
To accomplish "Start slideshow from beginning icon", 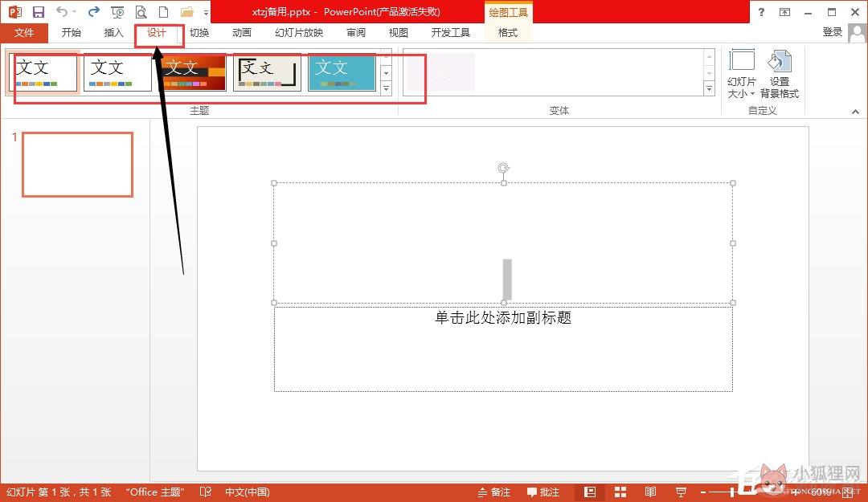I will click(x=117, y=11).
